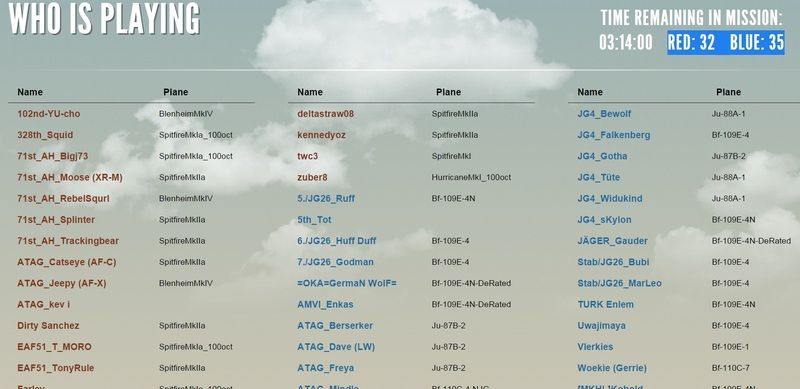This screenshot has width=800, height=389.
Task: Select player zuber8
Action: 312,178
